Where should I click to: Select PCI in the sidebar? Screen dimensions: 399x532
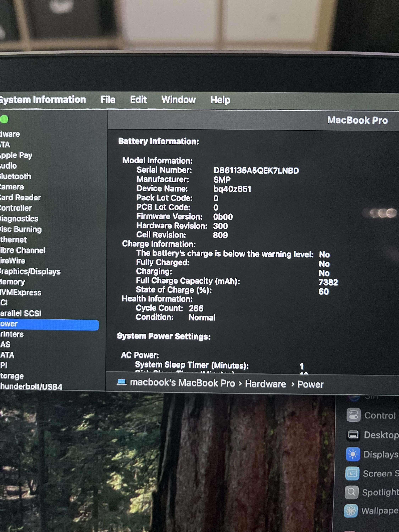pyautogui.click(x=4, y=303)
